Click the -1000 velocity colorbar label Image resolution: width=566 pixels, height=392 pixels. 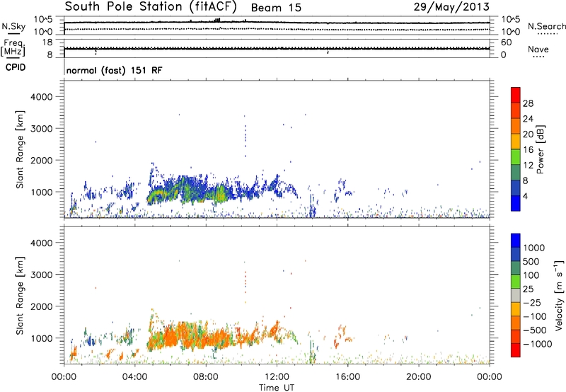pyautogui.click(x=538, y=344)
